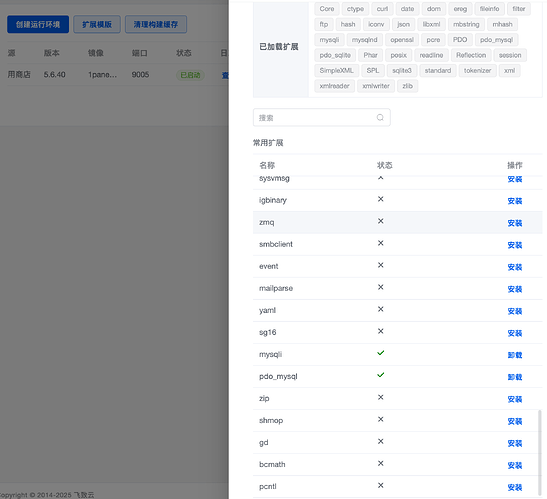Click the X status icon for igbinary
The image size is (547, 499).
[381, 199]
